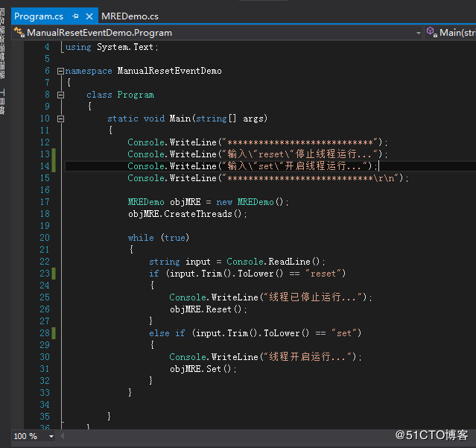Collapse the Main method block
This screenshot has height=448, width=476.
tap(61, 119)
